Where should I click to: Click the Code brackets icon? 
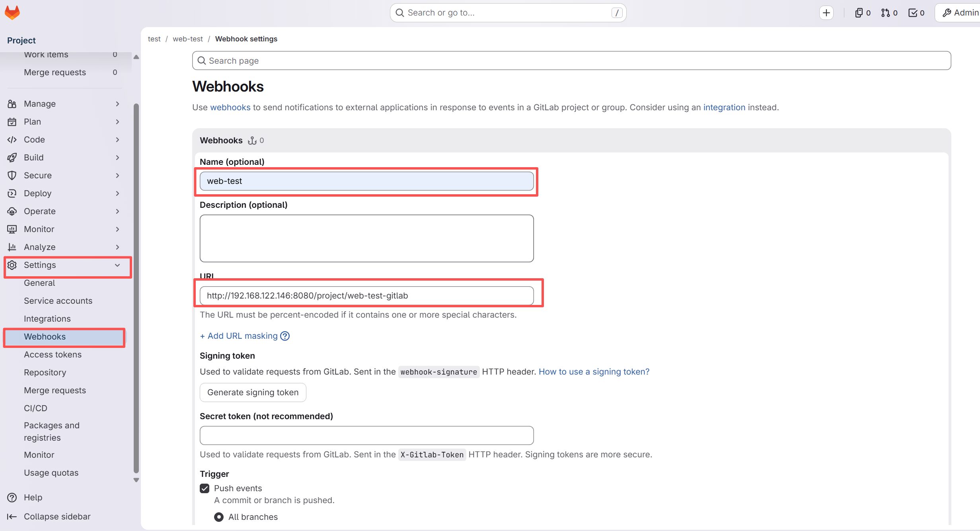12,140
